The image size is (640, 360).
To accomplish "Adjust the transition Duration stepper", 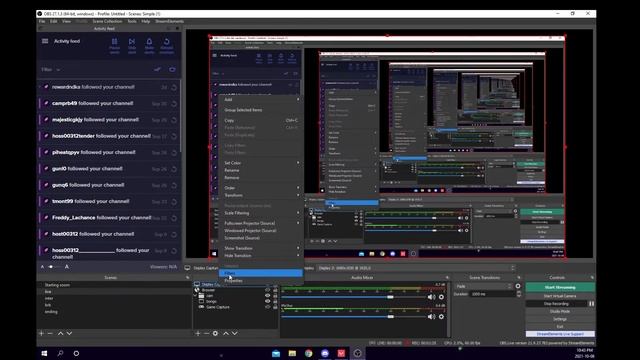I will pos(519,294).
